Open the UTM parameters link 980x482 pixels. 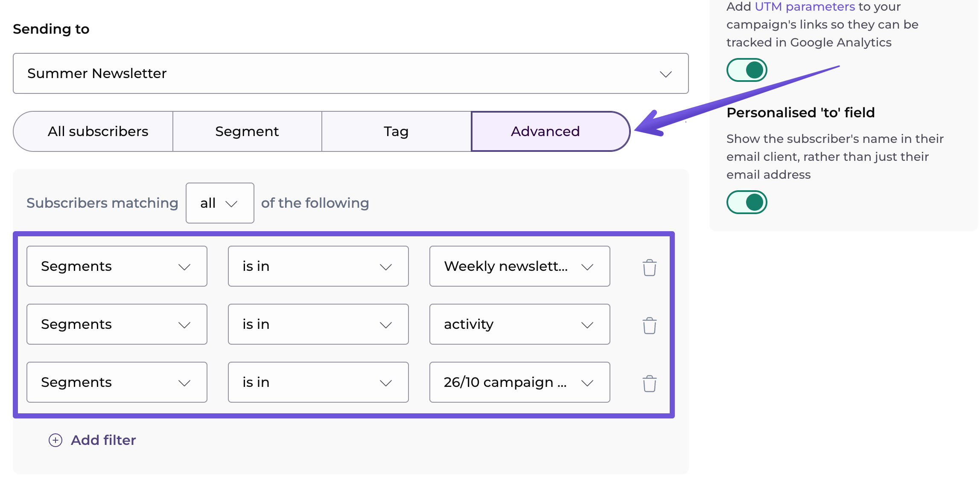tap(805, 7)
